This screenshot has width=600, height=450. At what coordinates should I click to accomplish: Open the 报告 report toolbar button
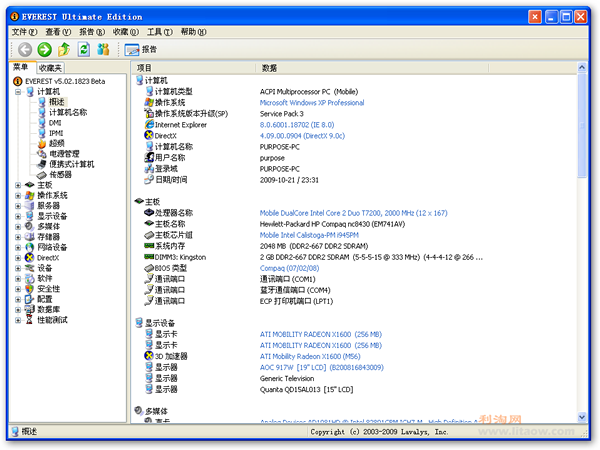[x=140, y=49]
